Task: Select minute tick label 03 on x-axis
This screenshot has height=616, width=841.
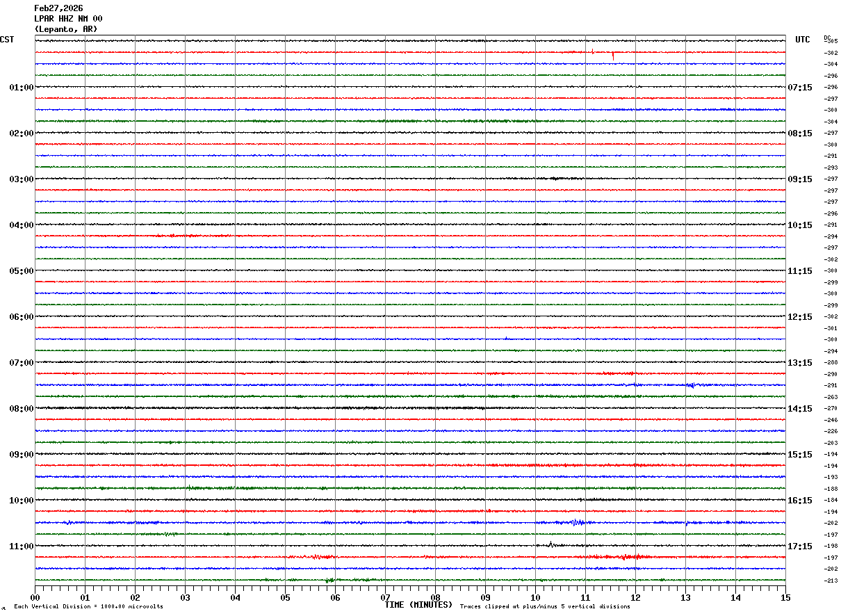Action: tap(185, 597)
